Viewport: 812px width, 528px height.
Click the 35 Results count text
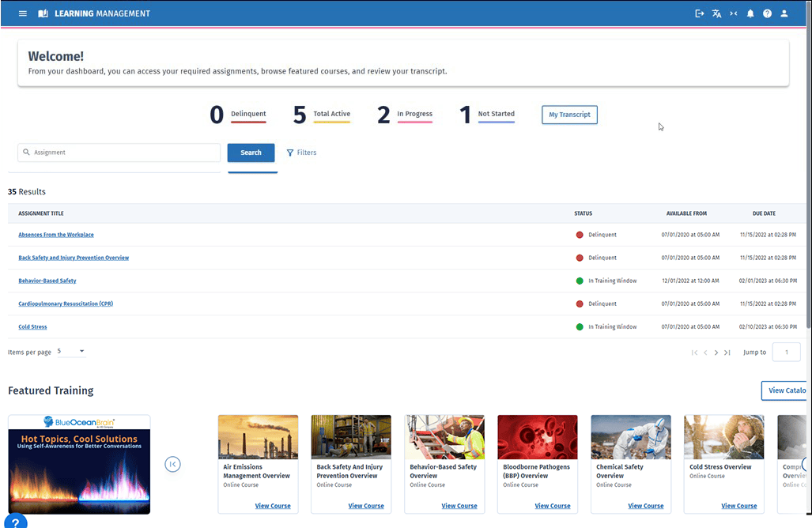27,191
